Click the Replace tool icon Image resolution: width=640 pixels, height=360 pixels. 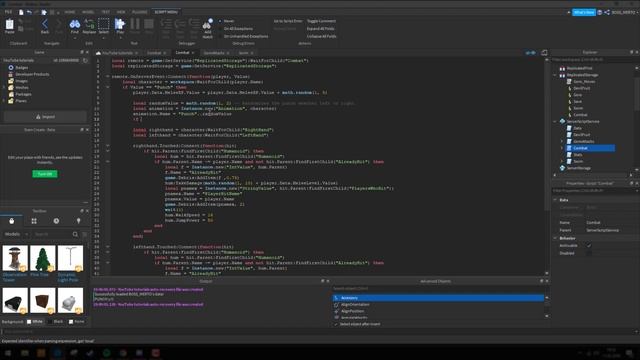89,24
